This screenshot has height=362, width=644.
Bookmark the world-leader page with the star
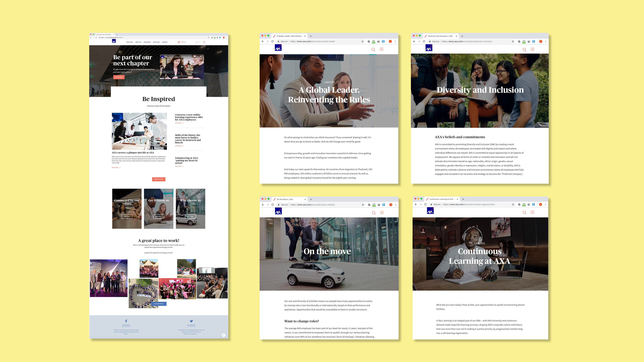[x=362, y=41]
